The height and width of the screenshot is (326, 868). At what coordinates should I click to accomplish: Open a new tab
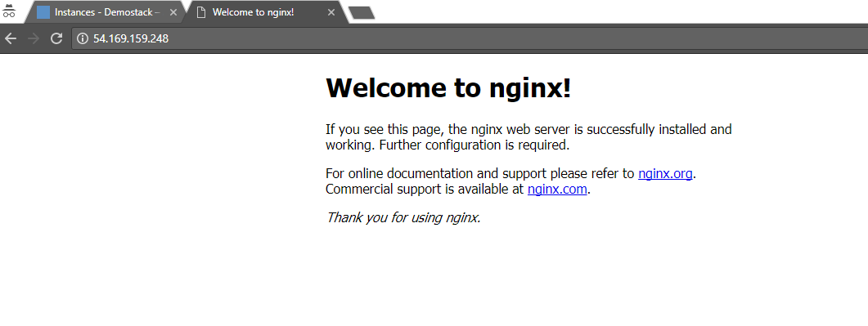click(x=362, y=13)
